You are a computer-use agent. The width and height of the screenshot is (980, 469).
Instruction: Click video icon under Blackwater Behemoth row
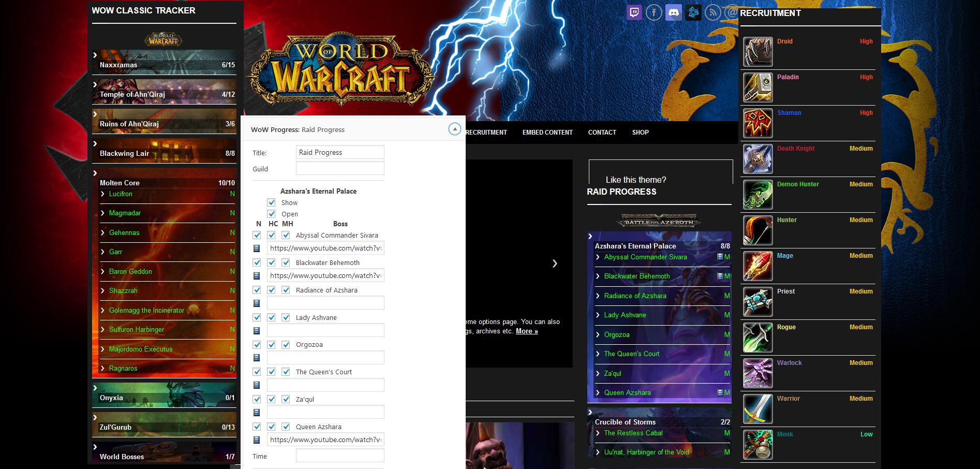tap(257, 276)
